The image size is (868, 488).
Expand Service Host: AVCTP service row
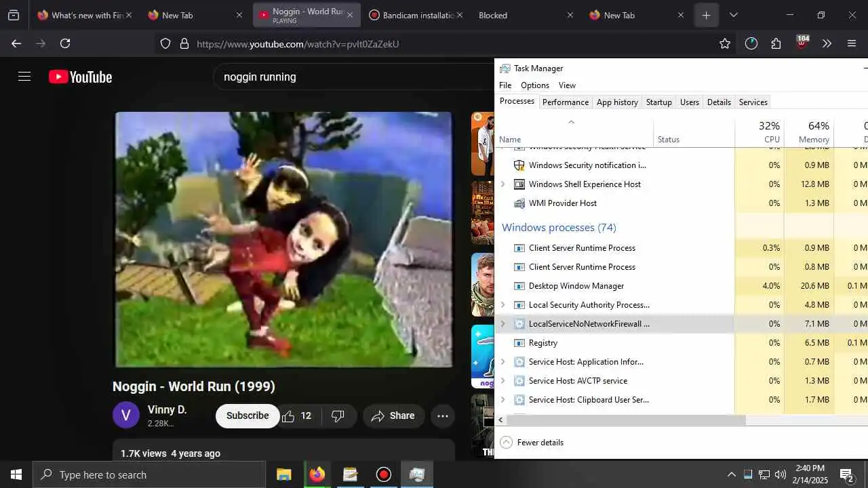coord(502,381)
